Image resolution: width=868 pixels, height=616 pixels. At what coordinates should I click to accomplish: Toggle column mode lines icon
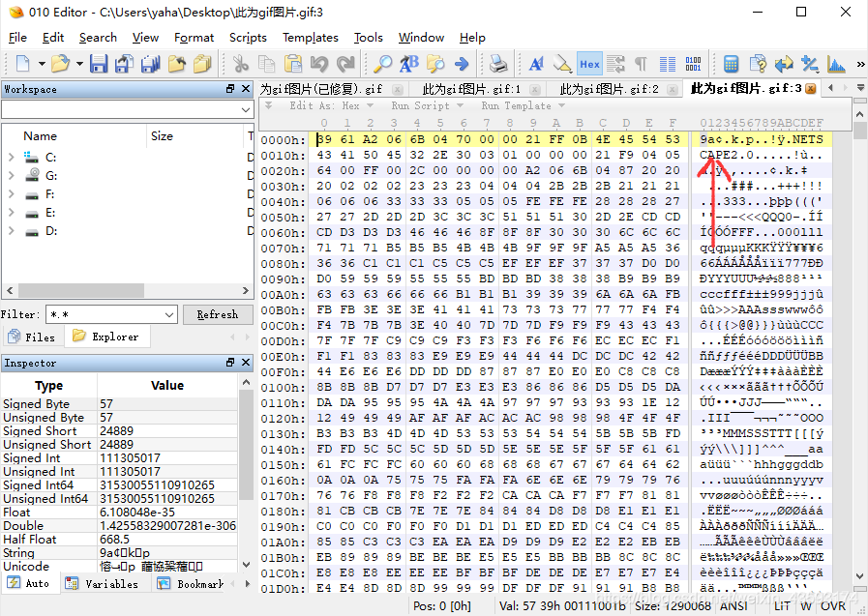[668, 64]
